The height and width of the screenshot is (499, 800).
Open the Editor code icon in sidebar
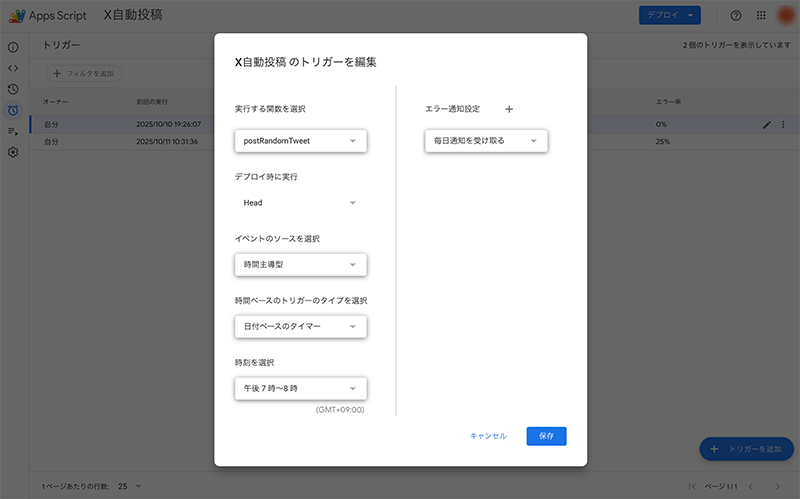13,68
